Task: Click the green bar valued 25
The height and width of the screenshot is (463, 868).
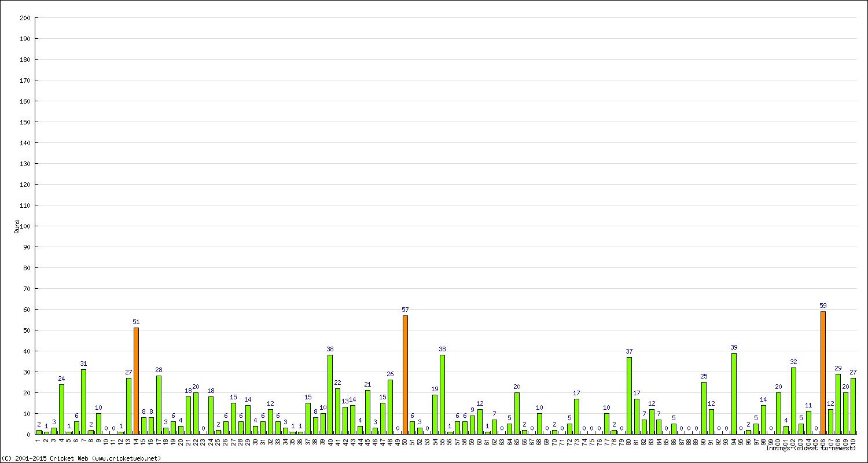Action: click(704, 408)
